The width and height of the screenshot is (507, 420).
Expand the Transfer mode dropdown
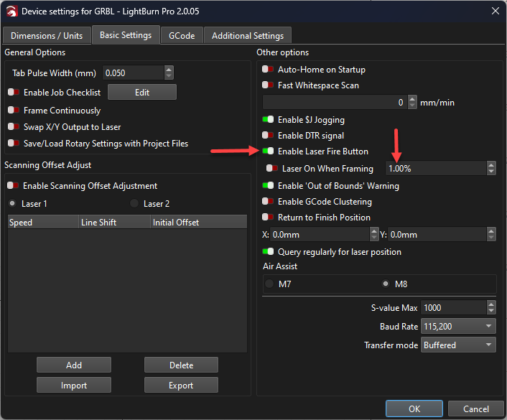[459, 345]
